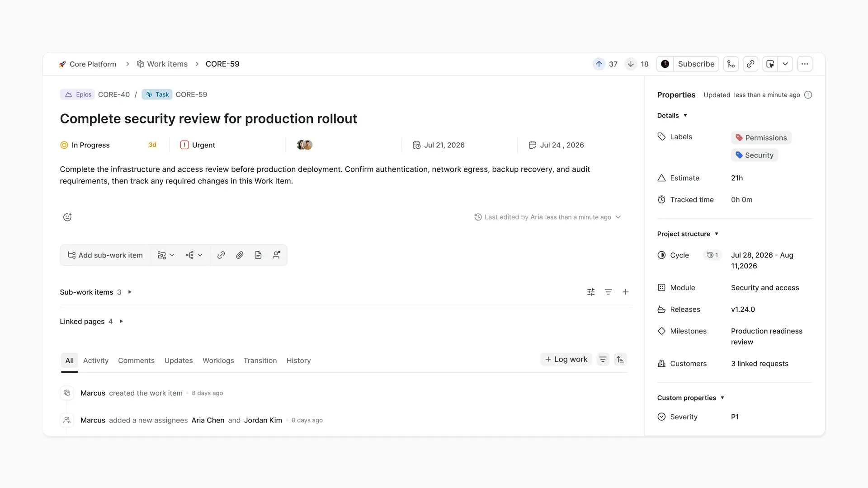Click the Log work button

566,360
